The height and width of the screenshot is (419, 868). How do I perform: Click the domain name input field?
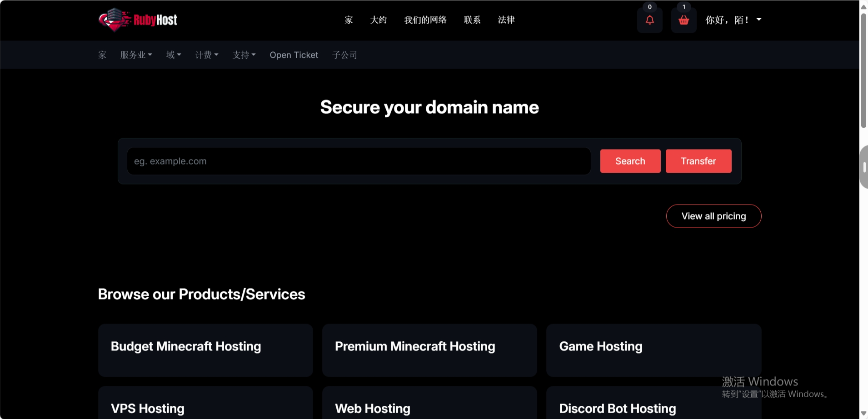click(x=359, y=161)
